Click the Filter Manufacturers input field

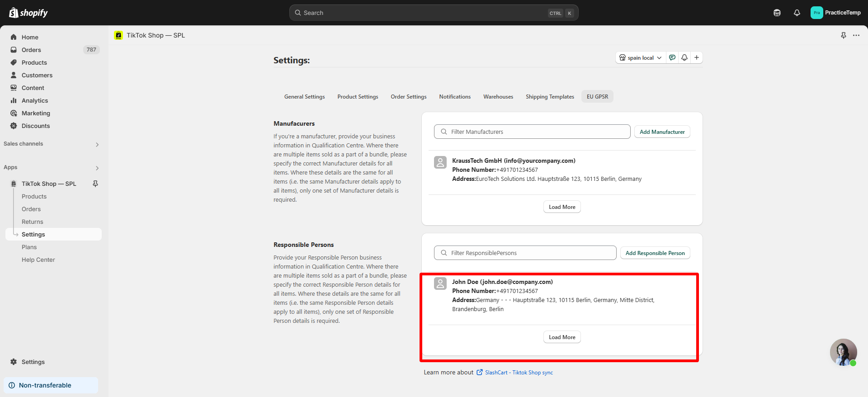point(532,132)
